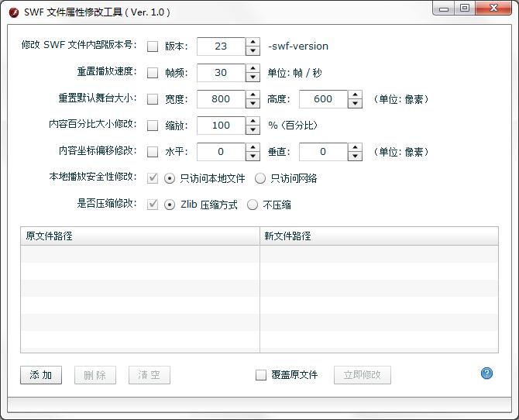This screenshot has width=519, height=420.
Task: Click the 删除 delete button
Action: (x=95, y=375)
